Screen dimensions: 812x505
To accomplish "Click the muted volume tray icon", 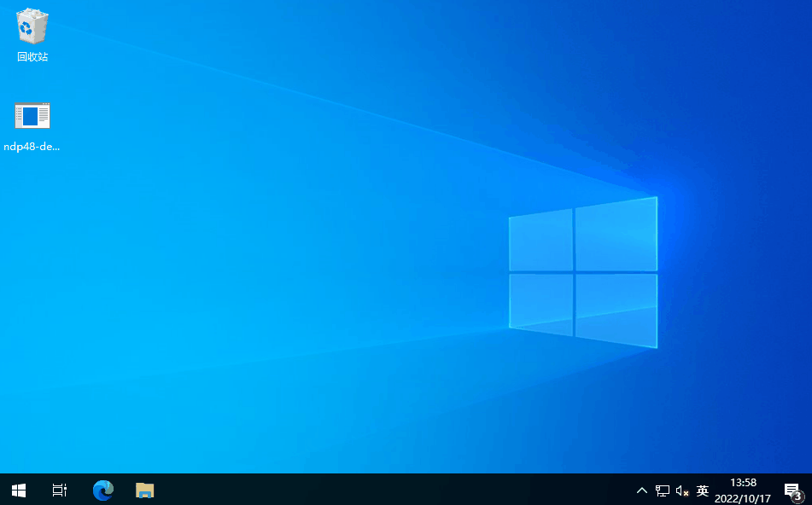I will tap(682, 490).
